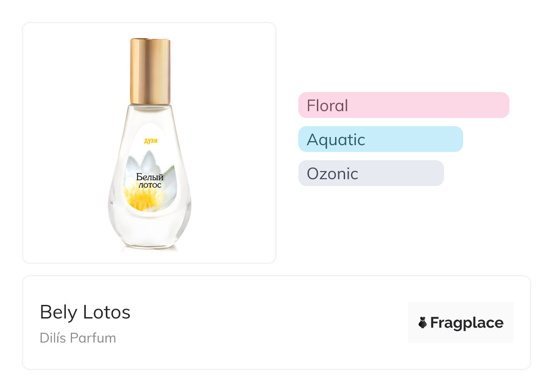The width and height of the screenshot is (553, 392).
Task: Click the Fragplace bottle logo icon
Action: [x=423, y=323]
